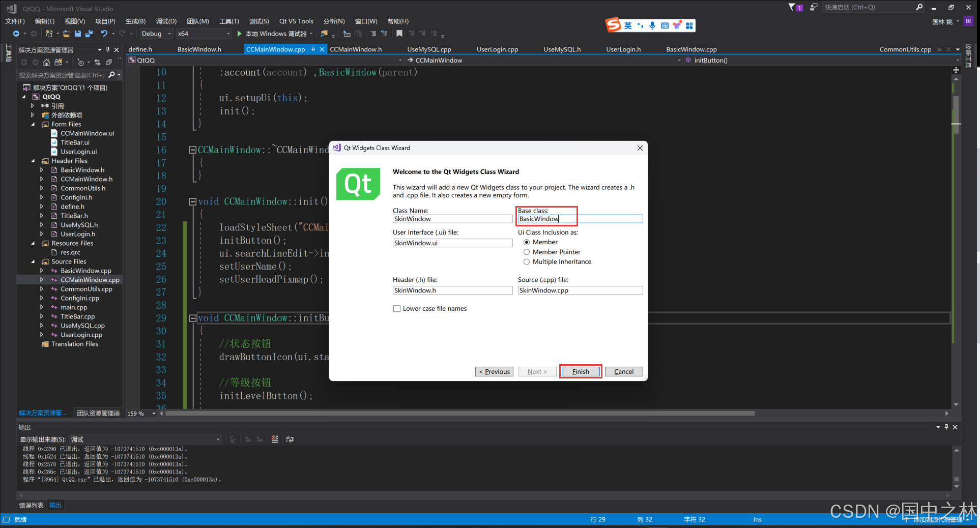Click the feedback icon next to notifications

click(x=814, y=7)
